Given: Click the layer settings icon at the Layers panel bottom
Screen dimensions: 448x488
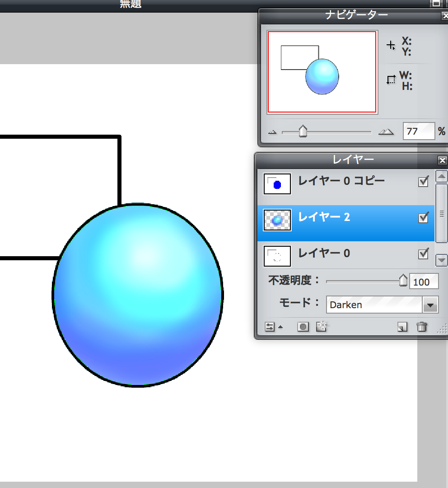Looking at the screenshot, I should [270, 327].
